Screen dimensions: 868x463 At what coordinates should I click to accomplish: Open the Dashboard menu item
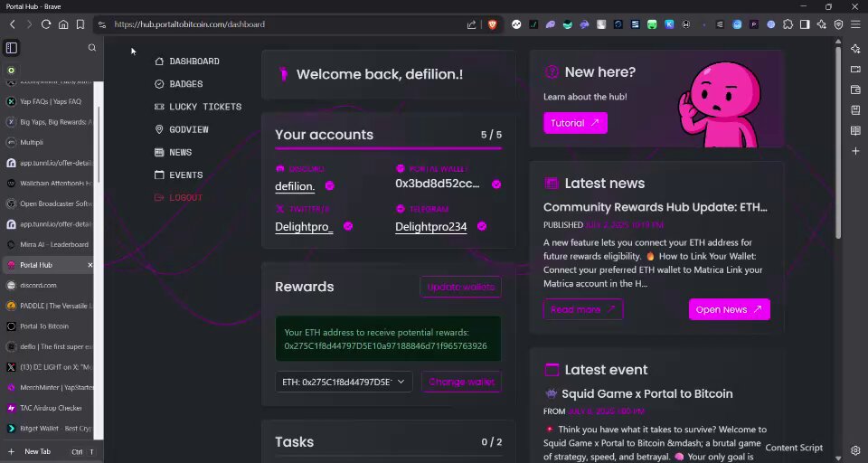(187, 61)
